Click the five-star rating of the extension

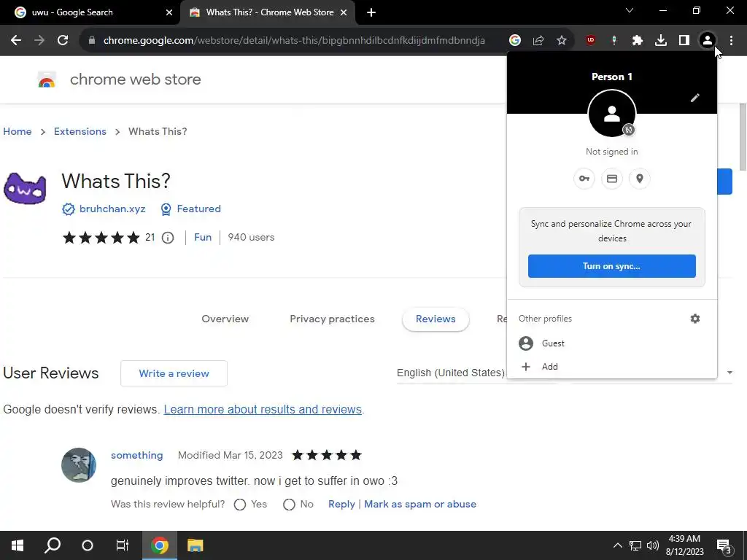[x=101, y=237]
